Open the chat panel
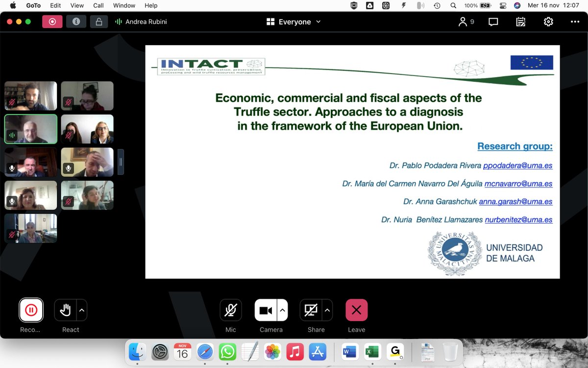Viewport: 588px width, 368px height. [x=493, y=22]
